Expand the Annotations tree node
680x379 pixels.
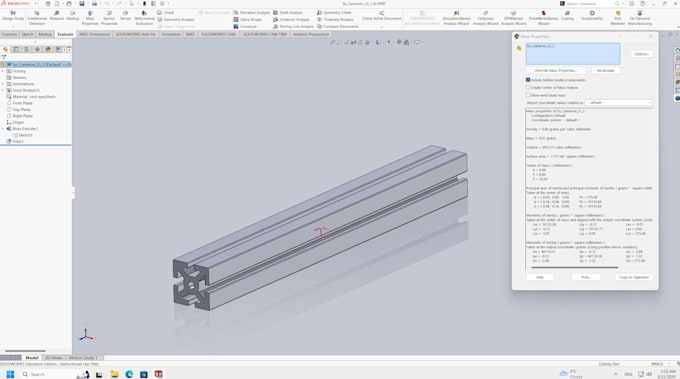coord(3,84)
